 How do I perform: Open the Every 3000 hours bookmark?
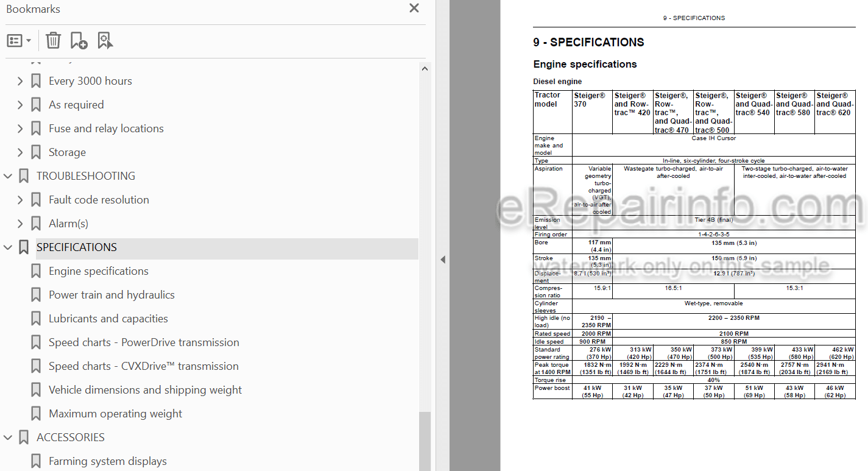(x=90, y=81)
